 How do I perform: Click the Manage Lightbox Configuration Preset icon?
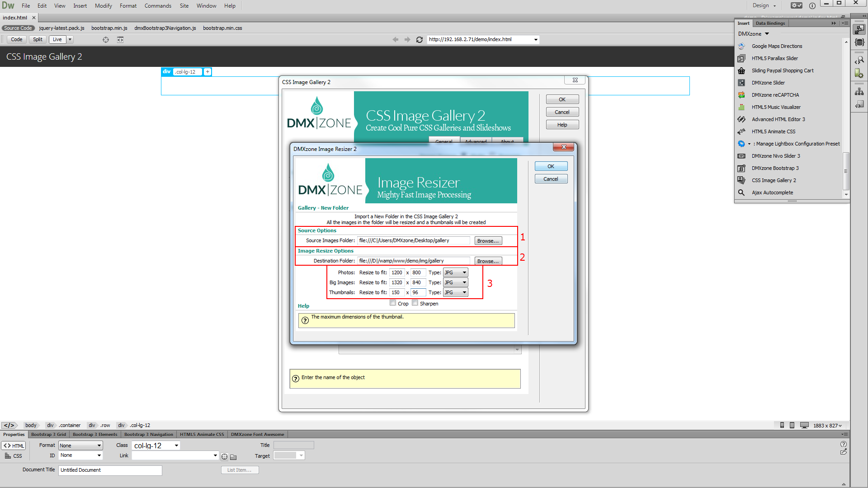(741, 144)
